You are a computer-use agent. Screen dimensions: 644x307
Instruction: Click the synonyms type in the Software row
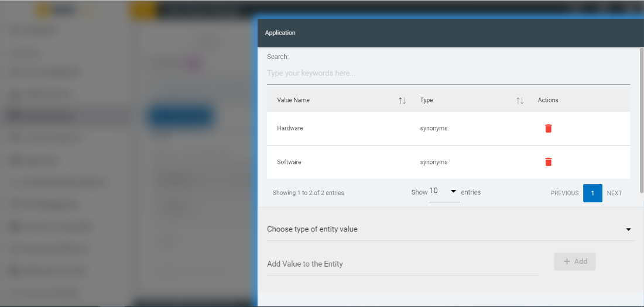434,162
